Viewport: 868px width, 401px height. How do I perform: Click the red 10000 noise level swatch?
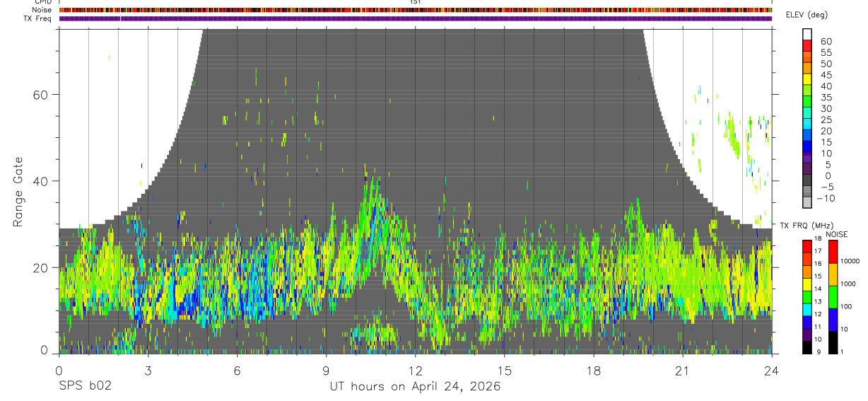(x=833, y=251)
